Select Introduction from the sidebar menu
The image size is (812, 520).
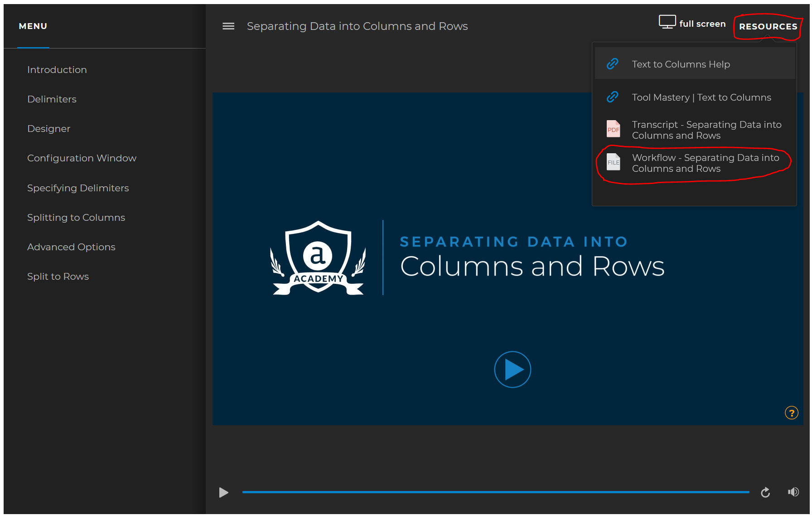[57, 69]
